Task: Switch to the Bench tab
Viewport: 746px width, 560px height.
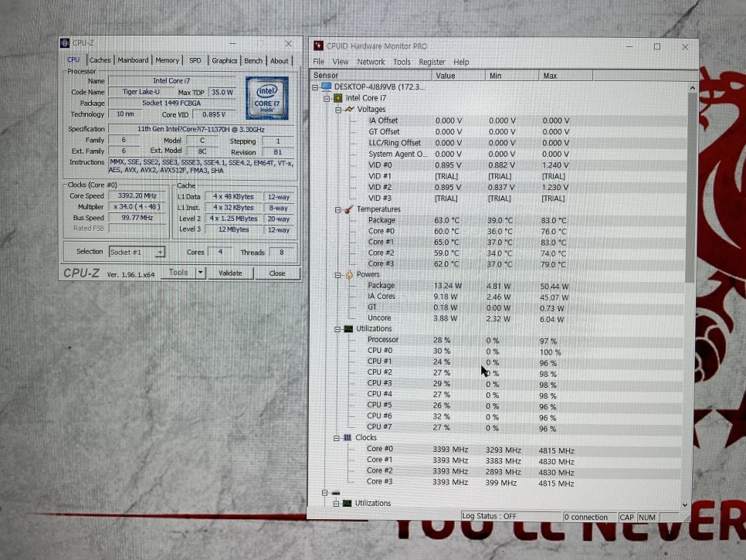Action: (253, 61)
